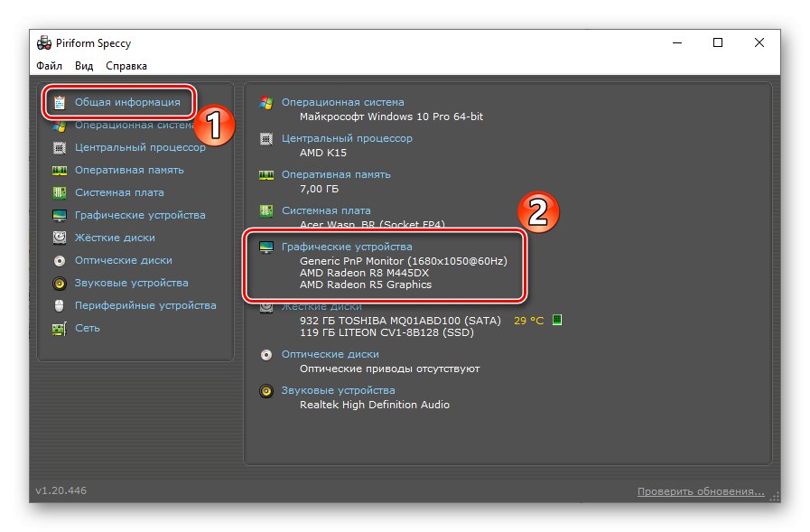
Task: Open the Системная плата summary heading link
Action: tap(326, 210)
